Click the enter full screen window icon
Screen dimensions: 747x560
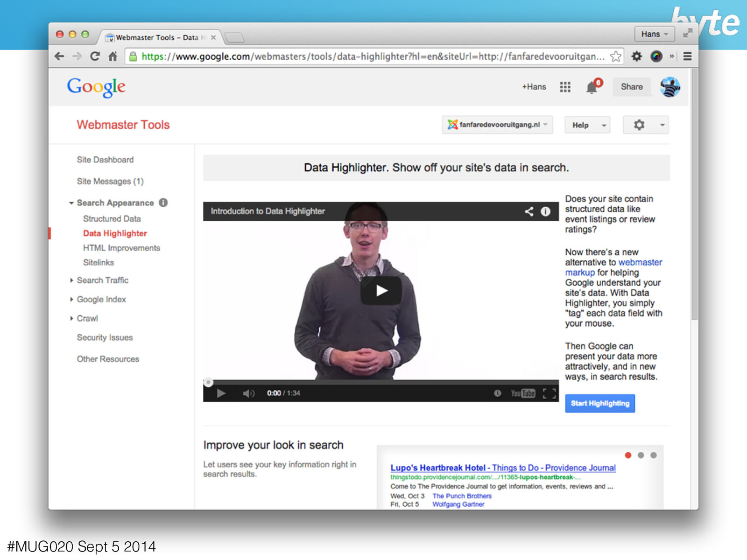(x=687, y=34)
